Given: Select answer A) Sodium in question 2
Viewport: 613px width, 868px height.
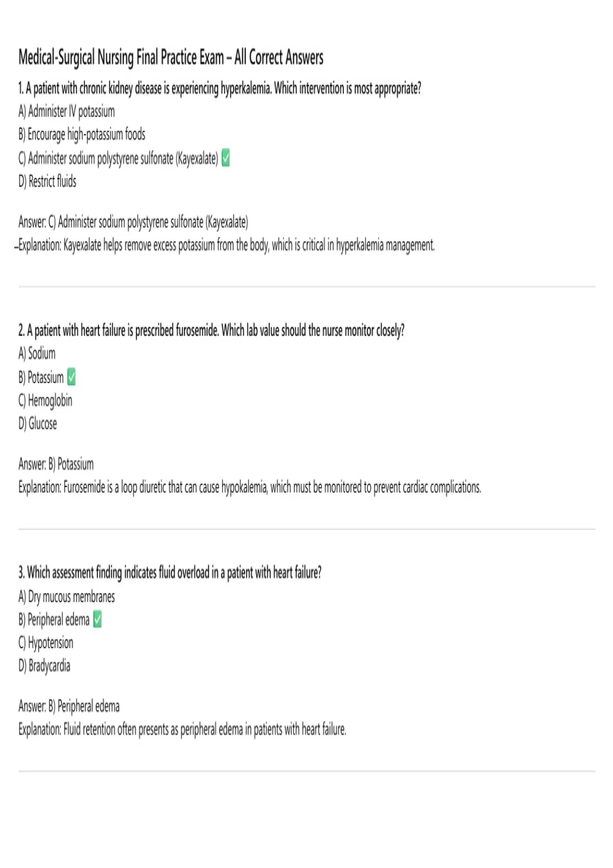Looking at the screenshot, I should click(x=37, y=353).
